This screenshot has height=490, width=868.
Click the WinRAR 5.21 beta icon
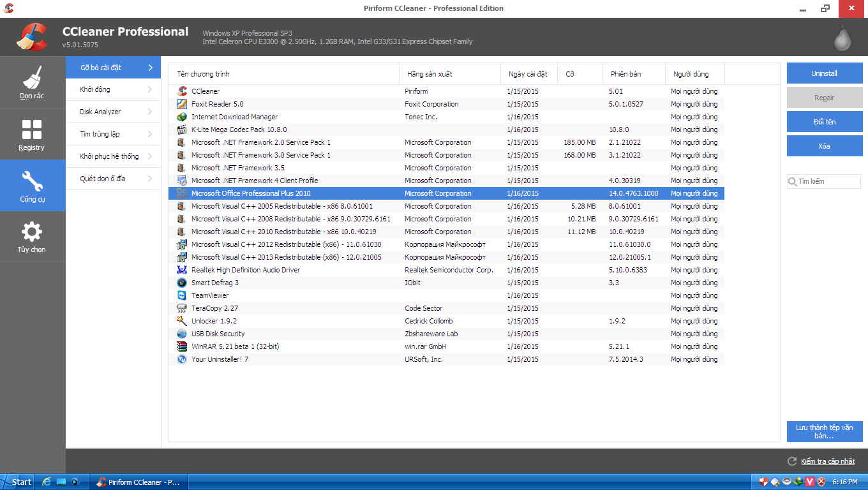tap(182, 346)
